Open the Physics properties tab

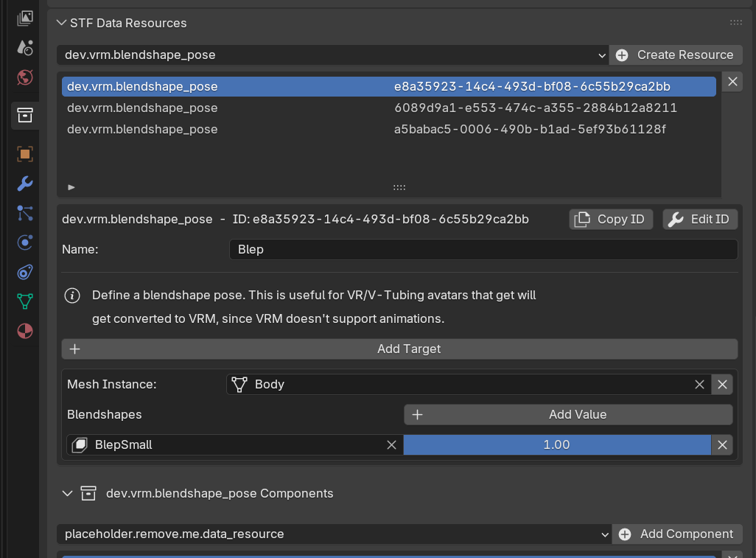point(25,243)
